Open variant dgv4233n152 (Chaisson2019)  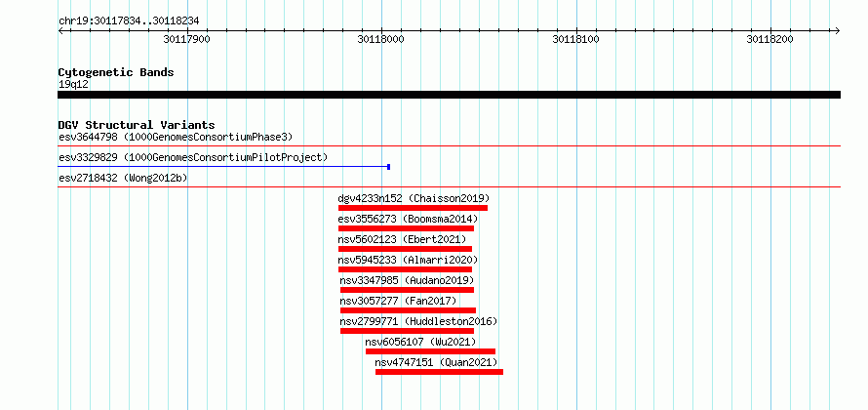coord(414,198)
